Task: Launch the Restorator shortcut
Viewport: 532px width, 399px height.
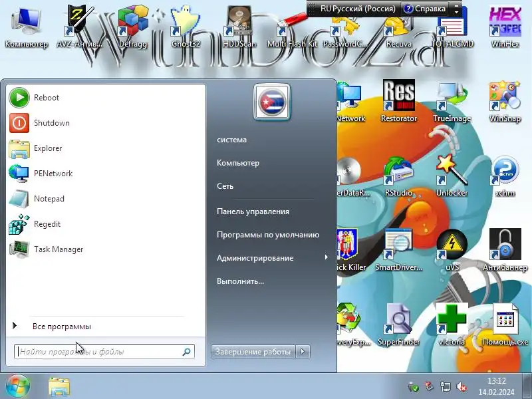Action: (x=398, y=101)
